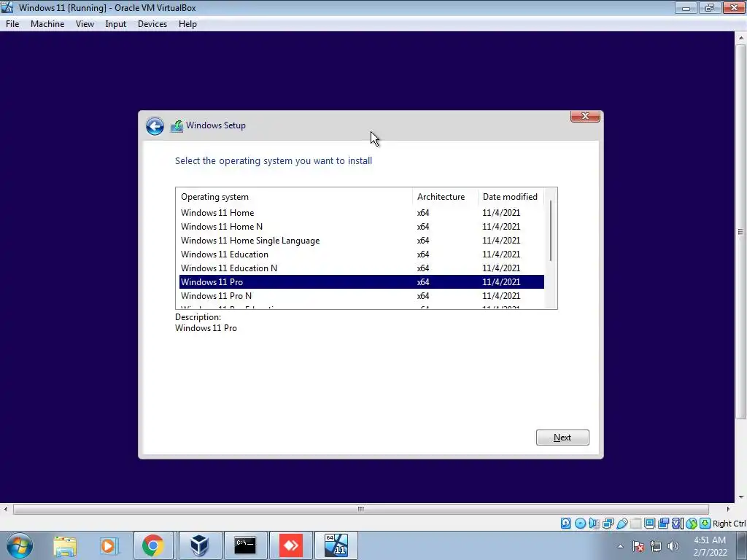Click the network tray icon
Viewport: 747px width, 560px height.
(x=656, y=547)
